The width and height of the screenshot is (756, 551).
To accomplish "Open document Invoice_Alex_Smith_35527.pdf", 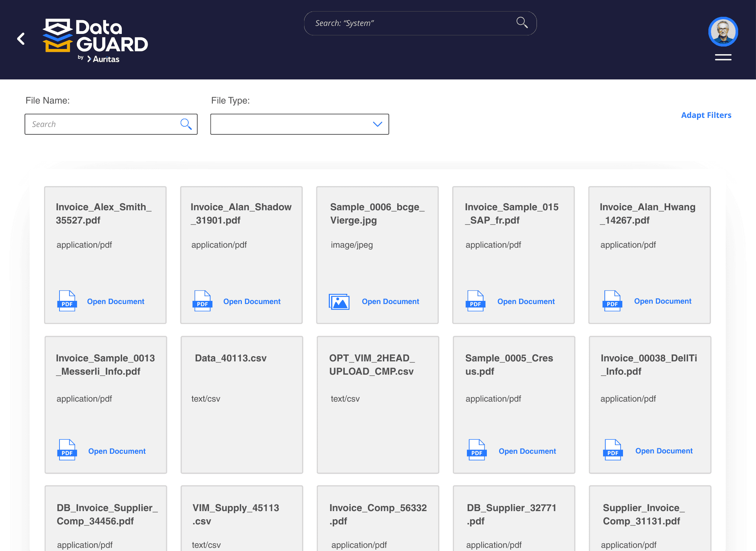I will tap(116, 301).
